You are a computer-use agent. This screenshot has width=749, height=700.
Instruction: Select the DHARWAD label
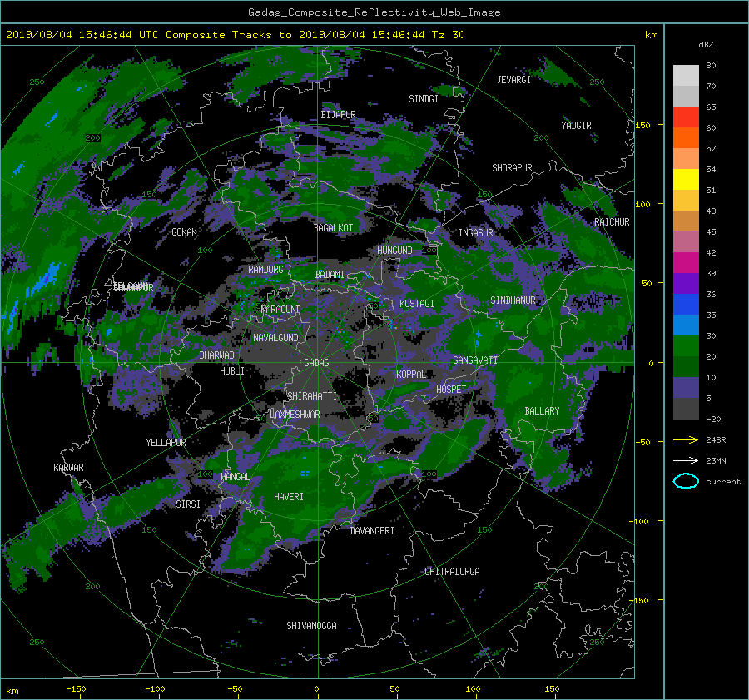coord(217,355)
